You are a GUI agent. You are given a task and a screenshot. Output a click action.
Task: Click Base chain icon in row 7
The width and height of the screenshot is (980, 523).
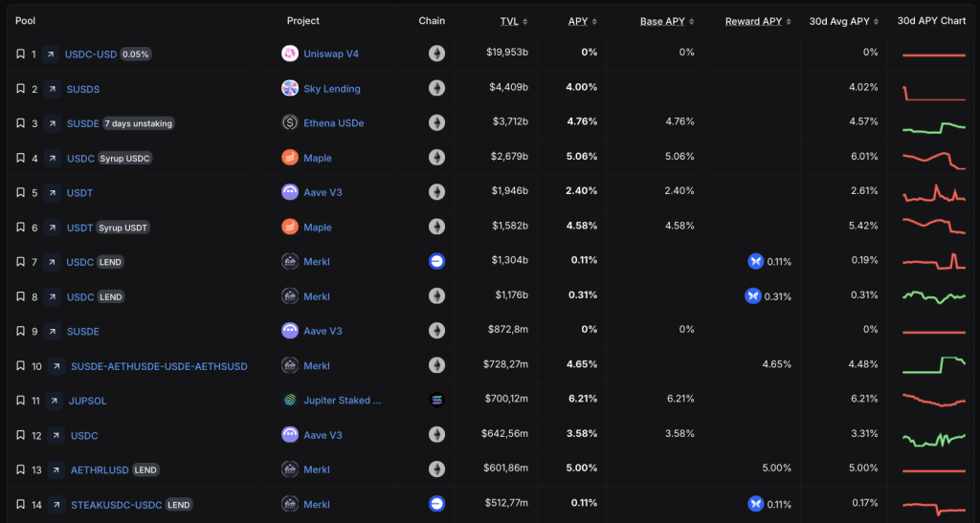tap(436, 262)
